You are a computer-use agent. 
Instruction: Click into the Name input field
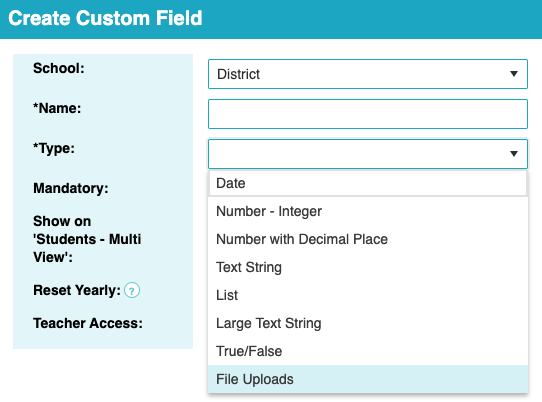368,114
